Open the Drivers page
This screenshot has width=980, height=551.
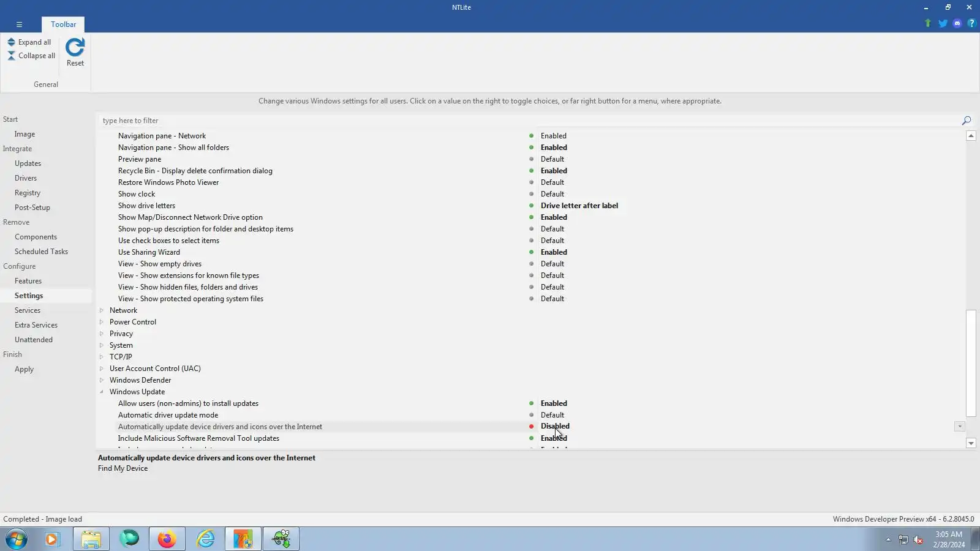point(26,178)
